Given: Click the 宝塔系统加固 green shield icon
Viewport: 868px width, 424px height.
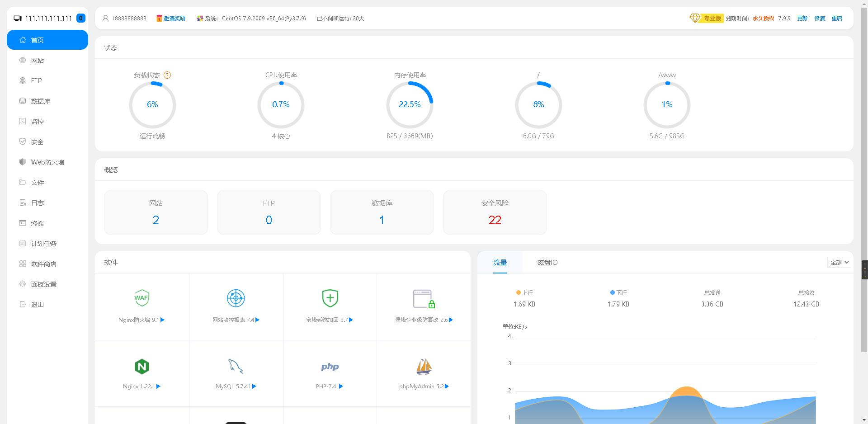Looking at the screenshot, I should coord(330,298).
